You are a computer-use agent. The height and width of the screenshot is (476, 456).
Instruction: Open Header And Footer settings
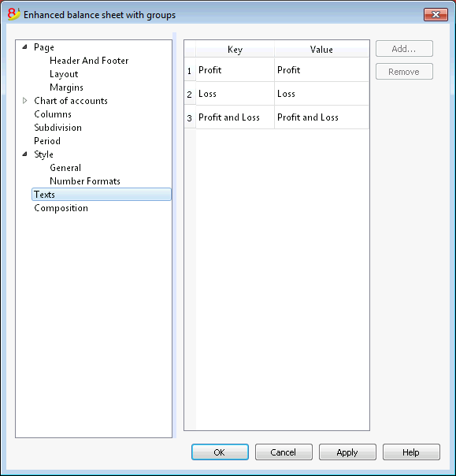(89, 61)
